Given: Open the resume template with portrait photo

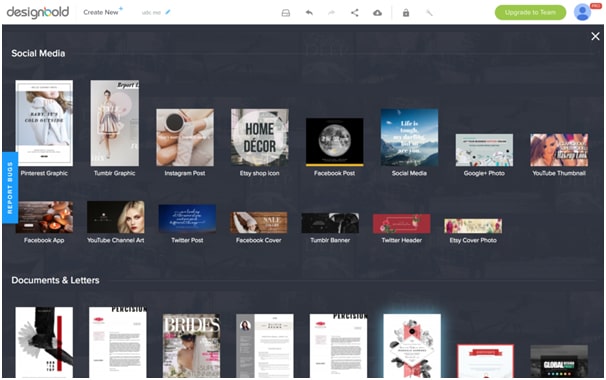Looking at the screenshot, I should pyautogui.click(x=265, y=346).
